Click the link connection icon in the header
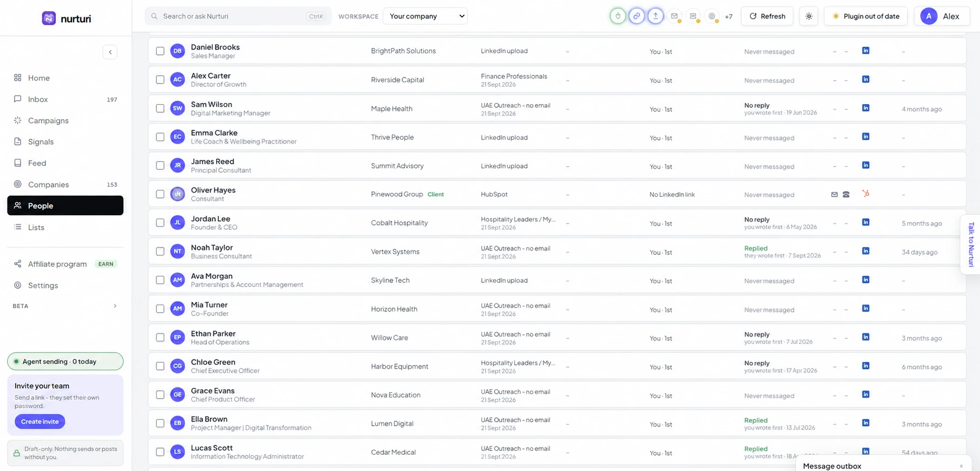The height and width of the screenshot is (471, 980). (637, 16)
